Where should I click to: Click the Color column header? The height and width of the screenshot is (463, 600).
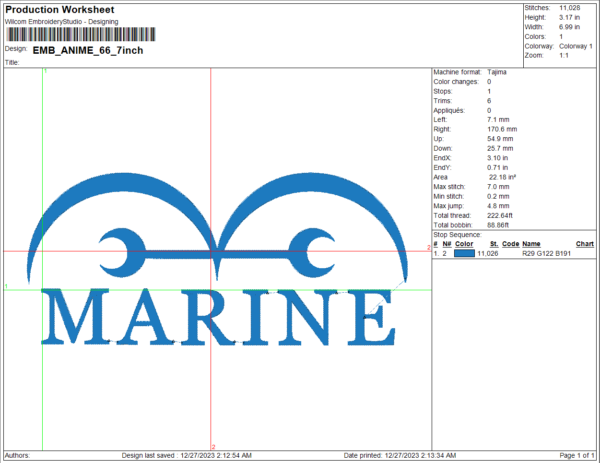tap(465, 244)
